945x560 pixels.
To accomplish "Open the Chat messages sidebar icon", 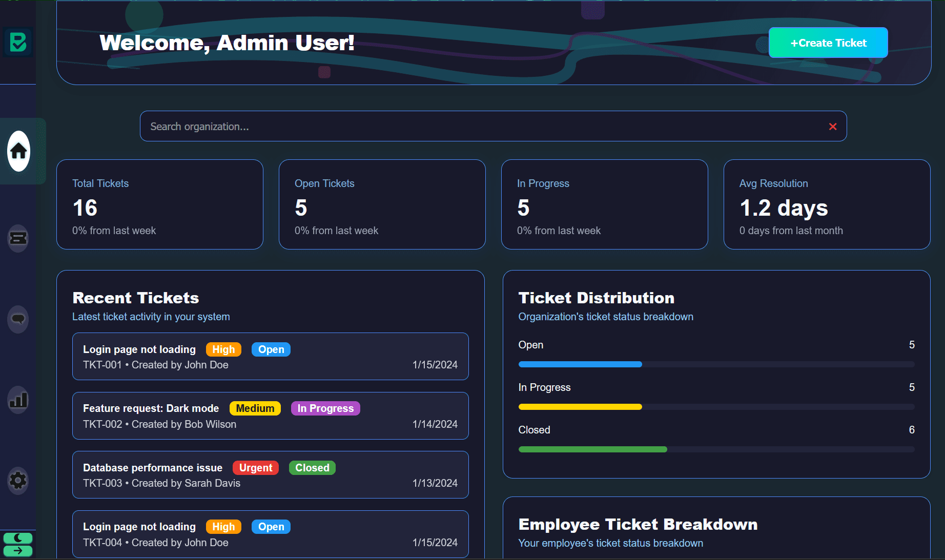I will point(18,319).
